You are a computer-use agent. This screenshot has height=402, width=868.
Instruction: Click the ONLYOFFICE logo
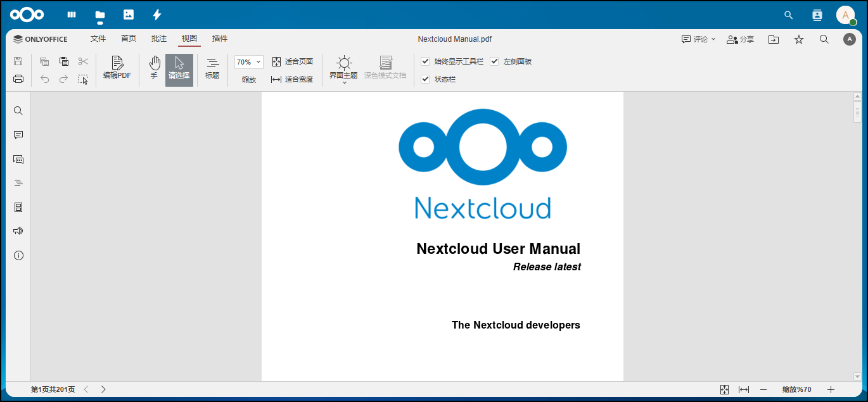40,39
